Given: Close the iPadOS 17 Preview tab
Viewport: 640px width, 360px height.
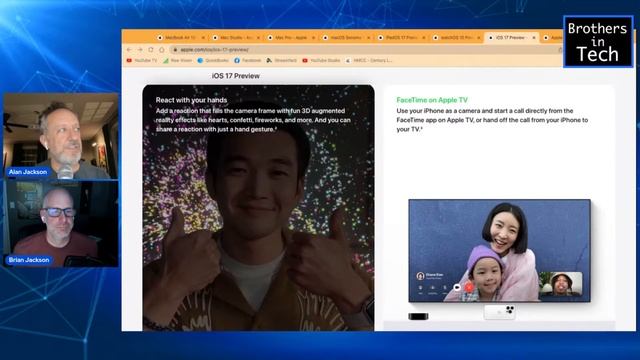Looking at the screenshot, I should click(x=424, y=38).
